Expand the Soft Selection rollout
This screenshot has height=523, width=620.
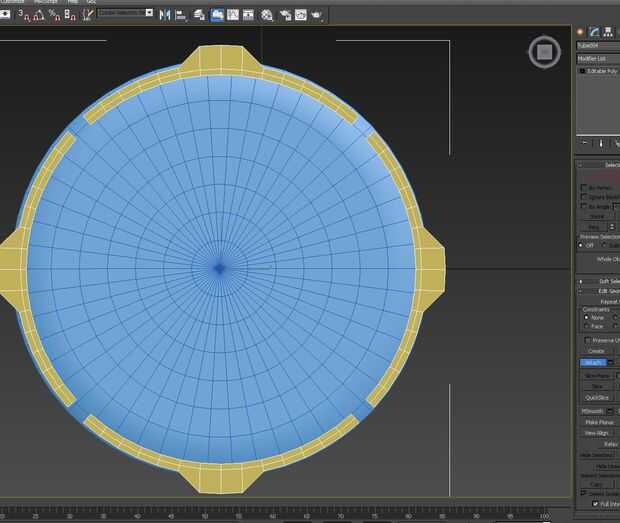(598, 281)
